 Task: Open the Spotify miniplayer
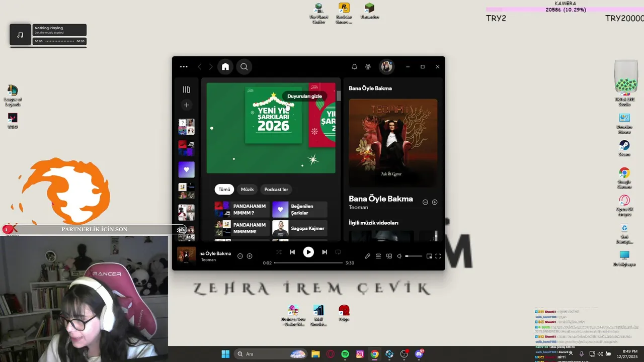coord(429,256)
